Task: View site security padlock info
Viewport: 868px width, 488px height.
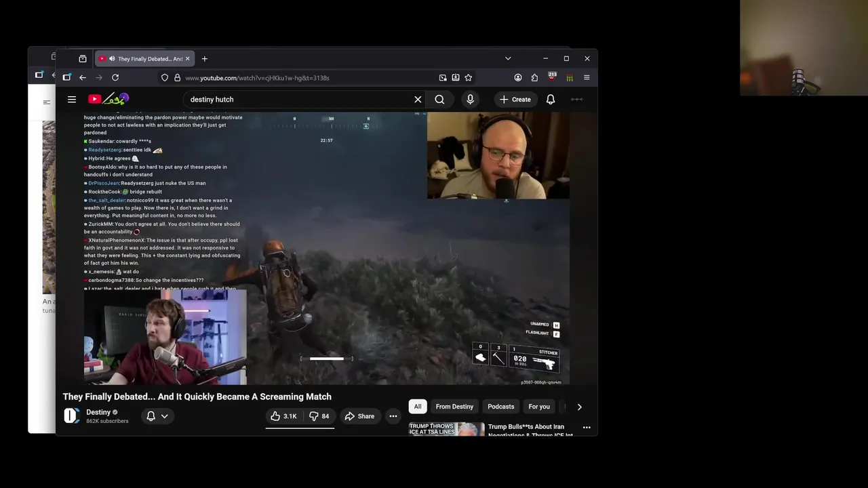Action: [177, 78]
